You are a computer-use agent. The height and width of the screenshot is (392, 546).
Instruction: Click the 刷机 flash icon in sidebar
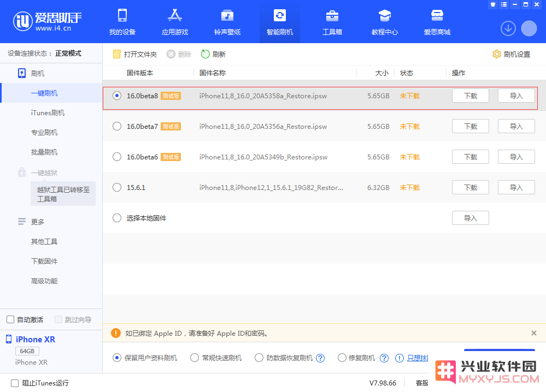coord(22,73)
